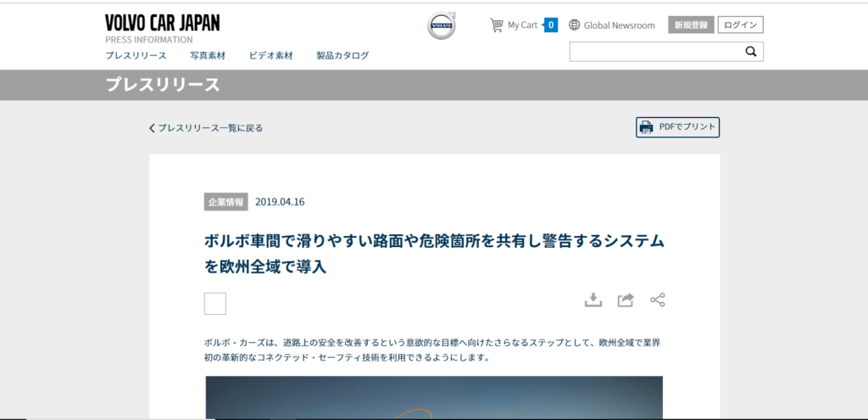Tick the empty checkbox under the headline
Screen dimensions: 868x420
214,304
